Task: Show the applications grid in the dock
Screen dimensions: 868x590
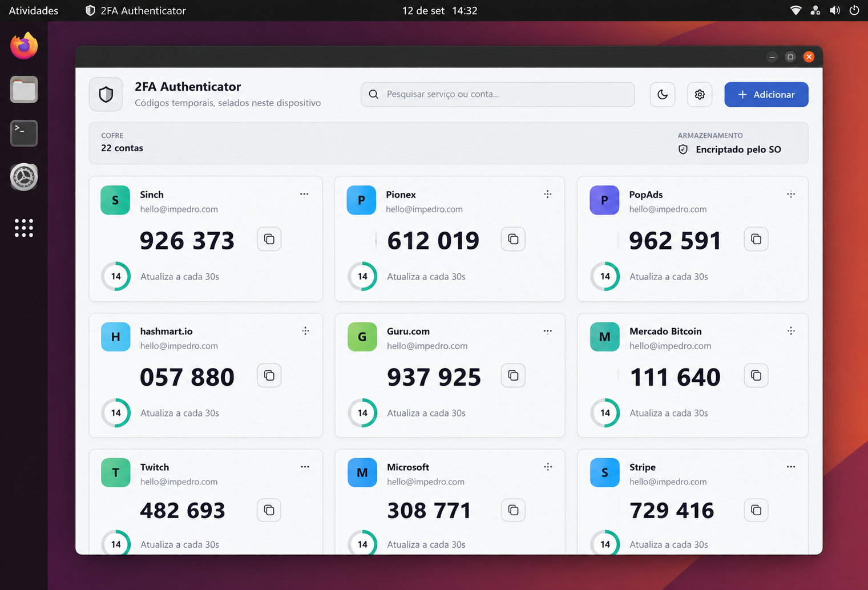Action: (x=24, y=228)
